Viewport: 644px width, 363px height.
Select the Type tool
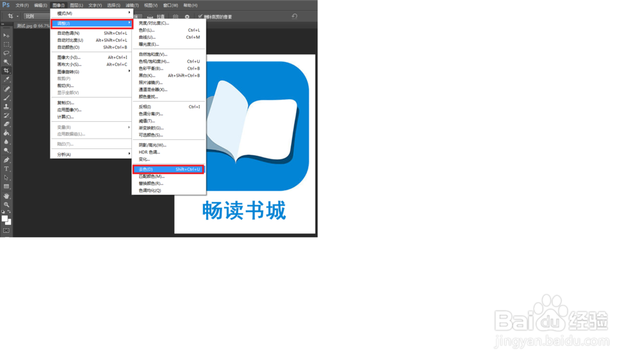click(x=6, y=169)
